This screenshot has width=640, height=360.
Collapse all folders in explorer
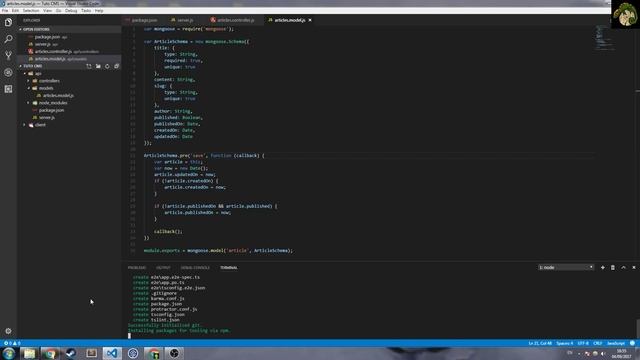(116, 66)
